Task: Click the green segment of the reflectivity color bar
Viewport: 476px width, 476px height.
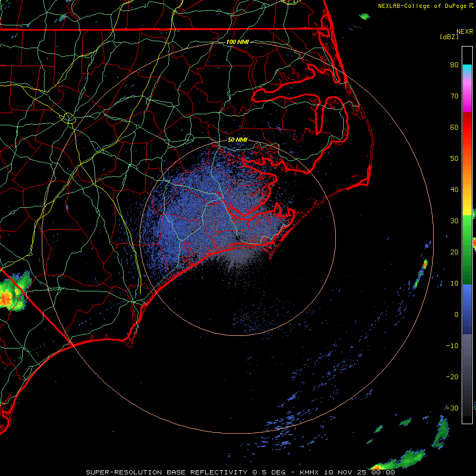Action: (467, 250)
